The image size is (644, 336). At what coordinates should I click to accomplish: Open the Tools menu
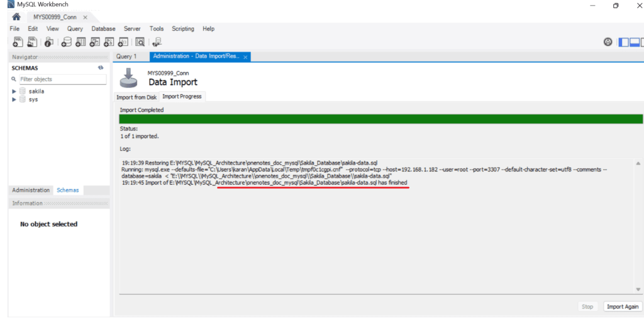[157, 29]
